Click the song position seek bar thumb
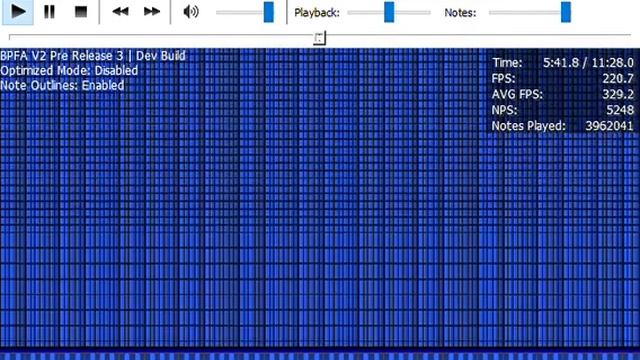 click(x=320, y=38)
